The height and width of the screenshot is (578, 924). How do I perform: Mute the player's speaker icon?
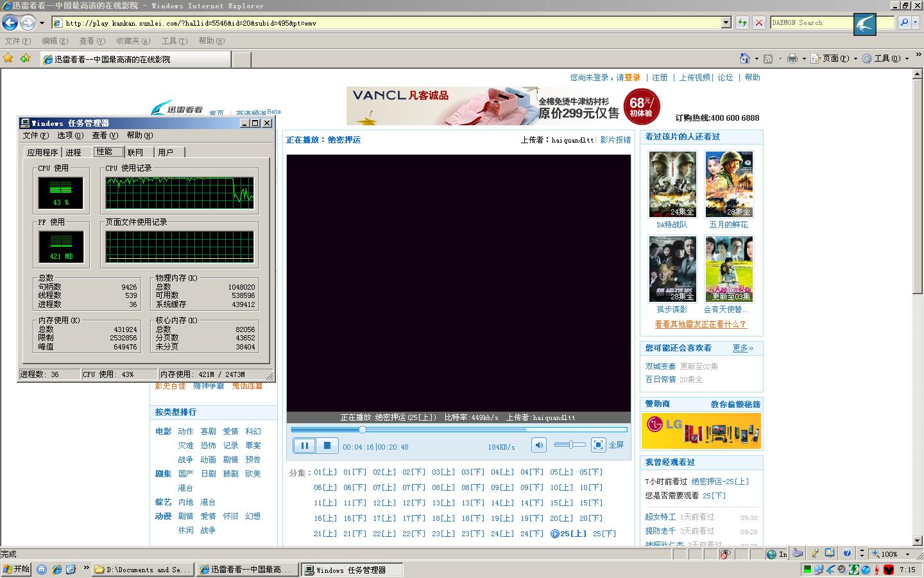[x=539, y=444]
